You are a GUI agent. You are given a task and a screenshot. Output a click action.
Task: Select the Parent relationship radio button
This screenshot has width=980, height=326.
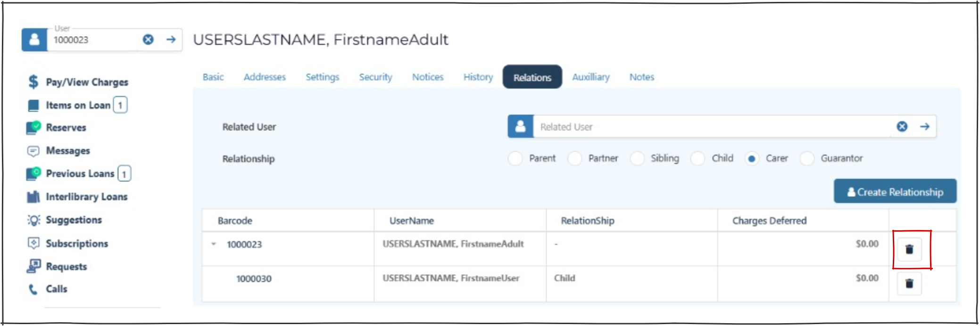[515, 159]
